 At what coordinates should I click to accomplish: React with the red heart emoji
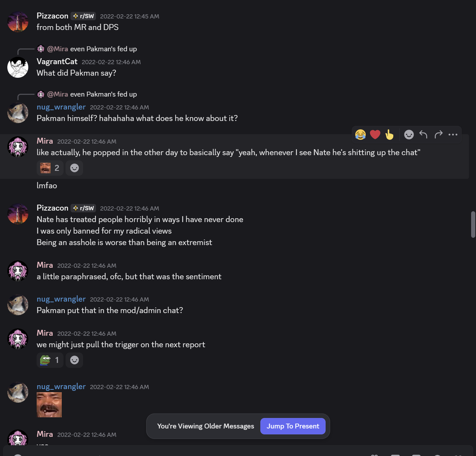(x=375, y=135)
